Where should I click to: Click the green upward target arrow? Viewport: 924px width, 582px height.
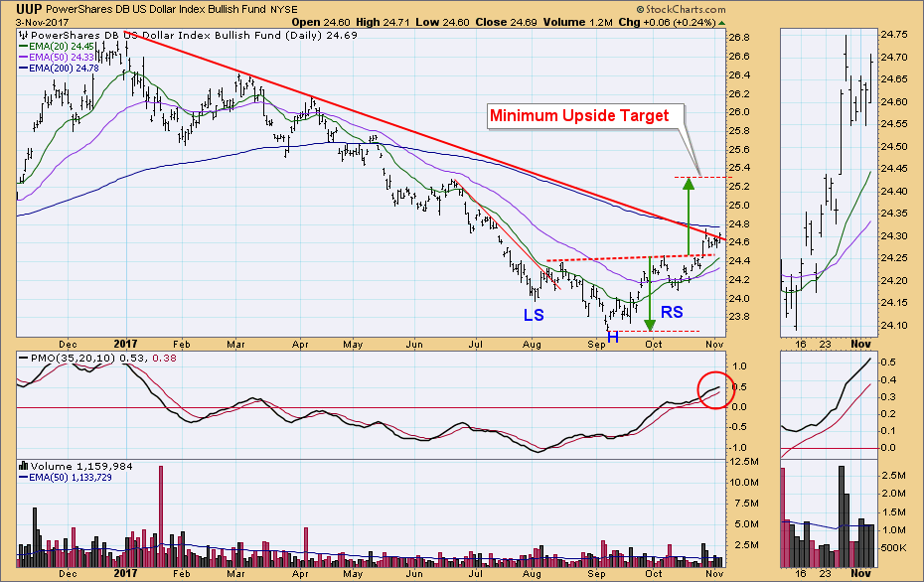(689, 217)
